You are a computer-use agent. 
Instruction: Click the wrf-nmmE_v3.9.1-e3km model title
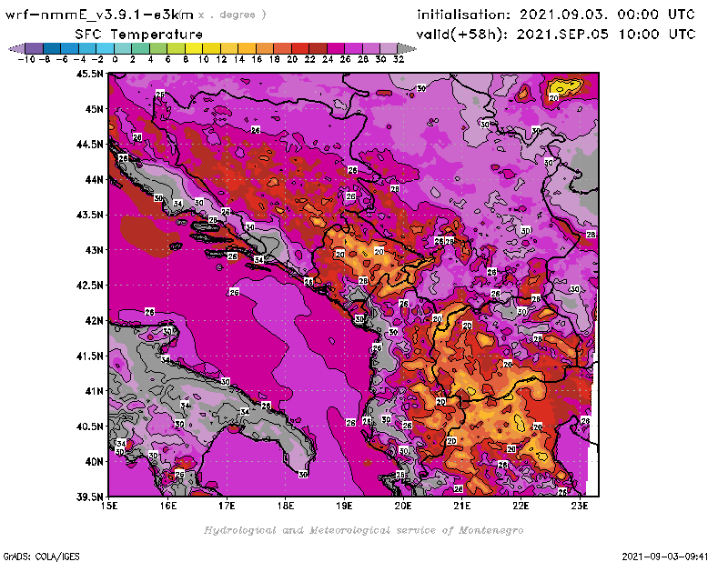99,15
